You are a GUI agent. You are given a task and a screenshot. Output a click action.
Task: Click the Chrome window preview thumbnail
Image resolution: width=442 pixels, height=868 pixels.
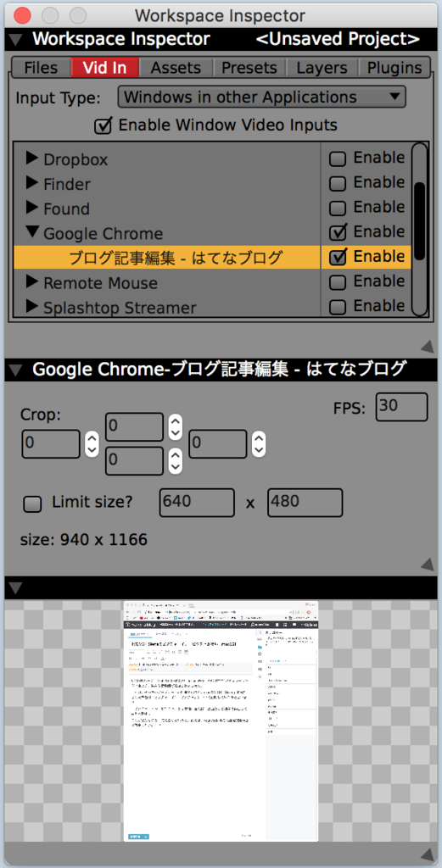(x=221, y=721)
